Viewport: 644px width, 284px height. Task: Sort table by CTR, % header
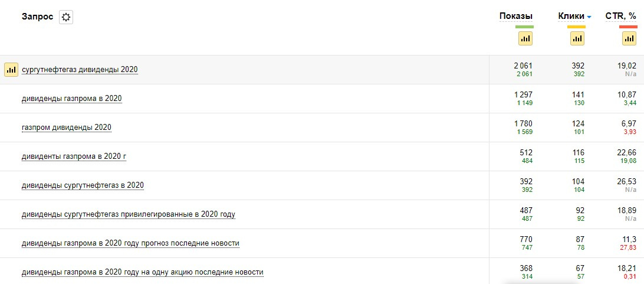621,16
